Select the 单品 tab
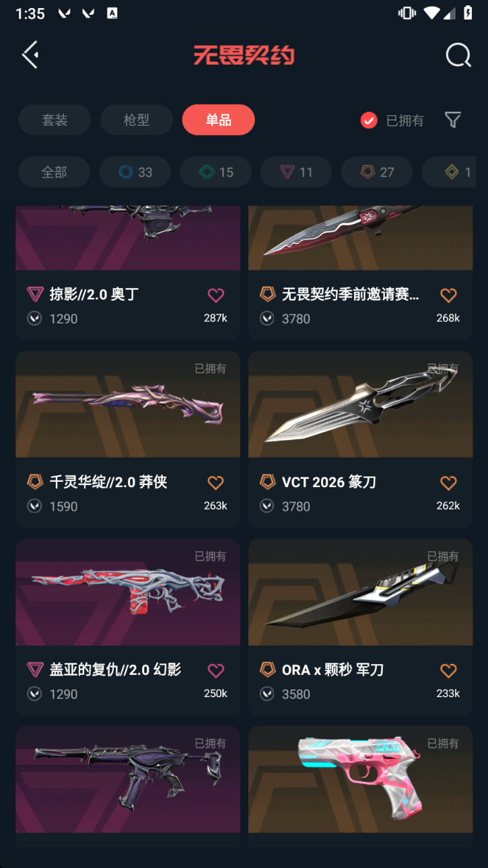The image size is (488, 868). pos(219,120)
